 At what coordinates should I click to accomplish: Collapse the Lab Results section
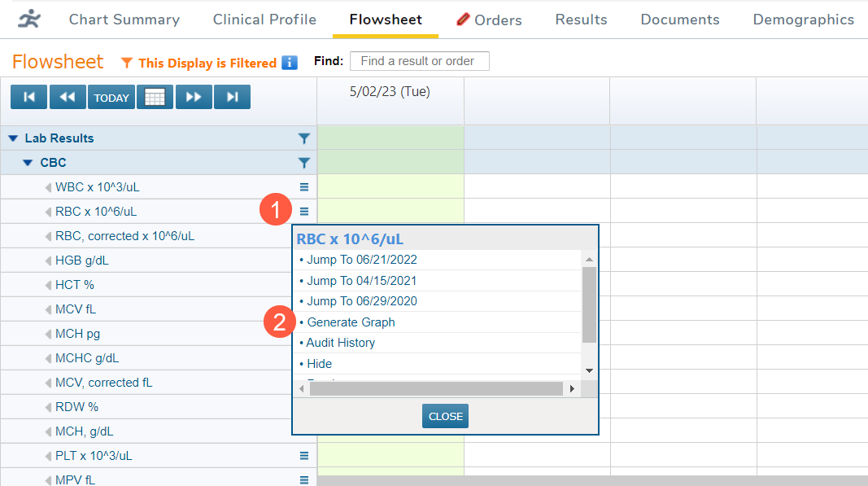point(13,138)
